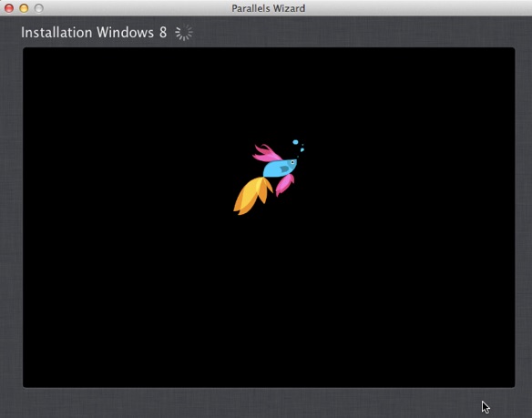The width and height of the screenshot is (532, 418).
Task: Click the fish's eye
Action: pos(292,162)
